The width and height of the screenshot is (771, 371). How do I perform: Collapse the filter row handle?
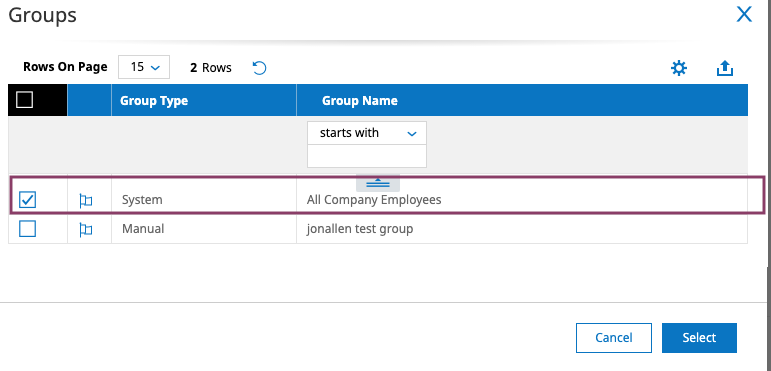pos(378,183)
